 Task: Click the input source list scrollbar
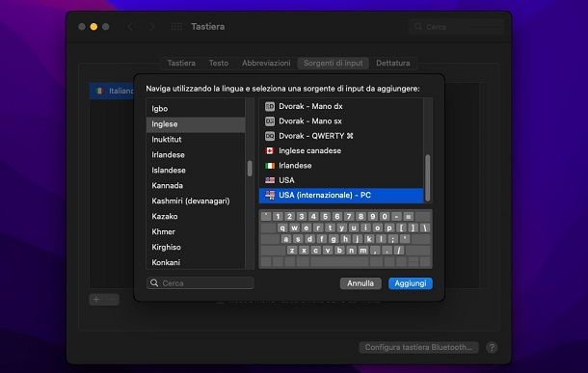click(x=427, y=178)
